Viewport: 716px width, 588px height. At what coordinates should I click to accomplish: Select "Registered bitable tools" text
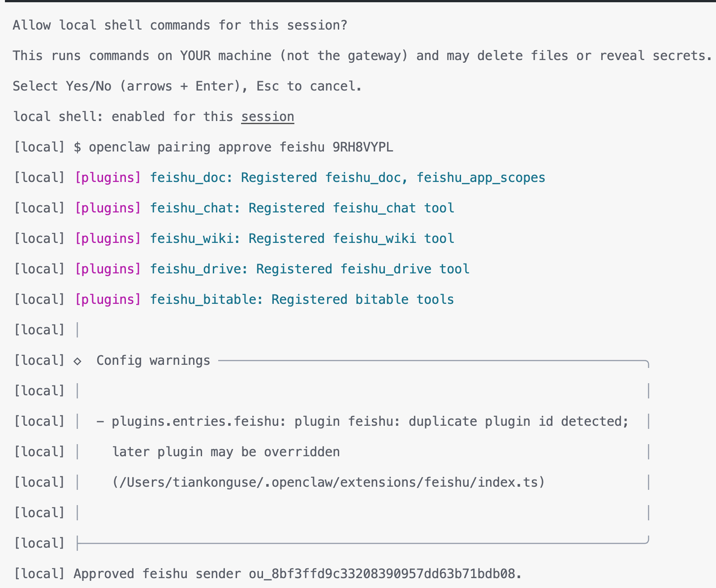coord(362,300)
